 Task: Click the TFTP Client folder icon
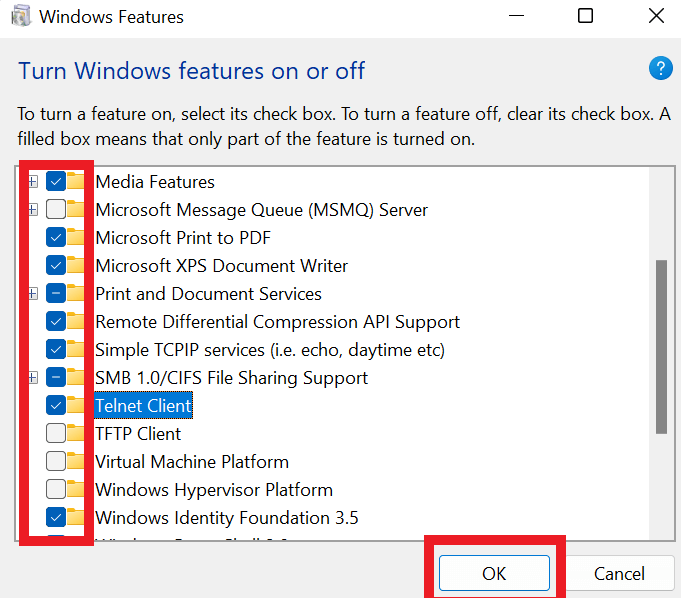[77, 434]
